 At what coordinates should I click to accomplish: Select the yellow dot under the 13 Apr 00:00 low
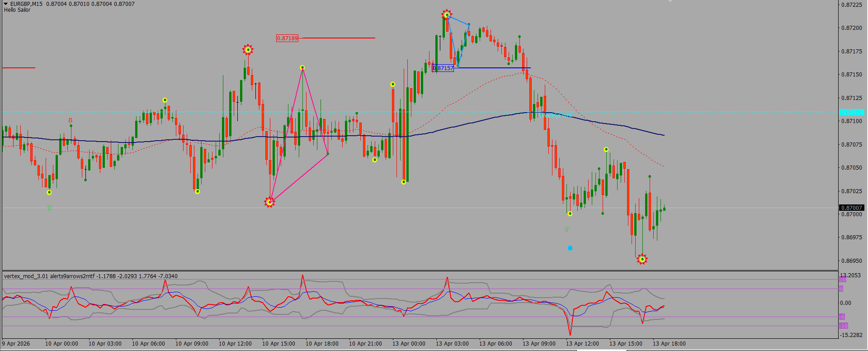404,182
